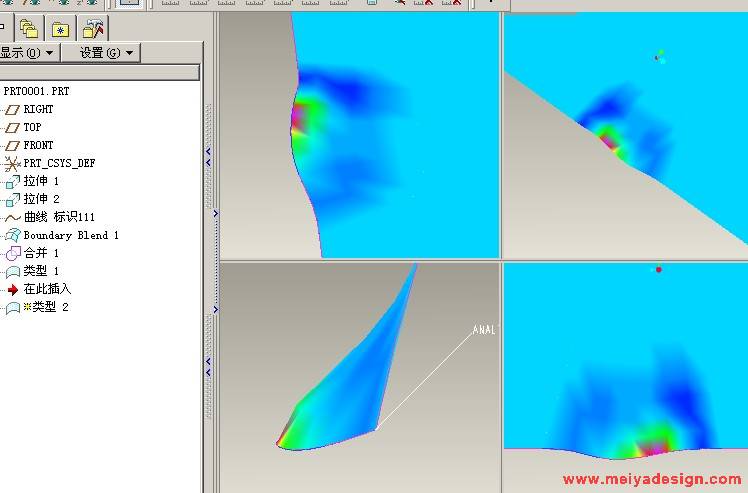Open the connections tab with hammer icon

[93, 29]
